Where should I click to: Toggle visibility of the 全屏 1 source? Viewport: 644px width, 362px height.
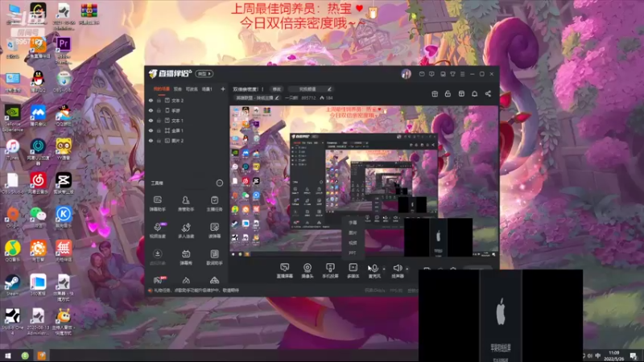coord(151,130)
